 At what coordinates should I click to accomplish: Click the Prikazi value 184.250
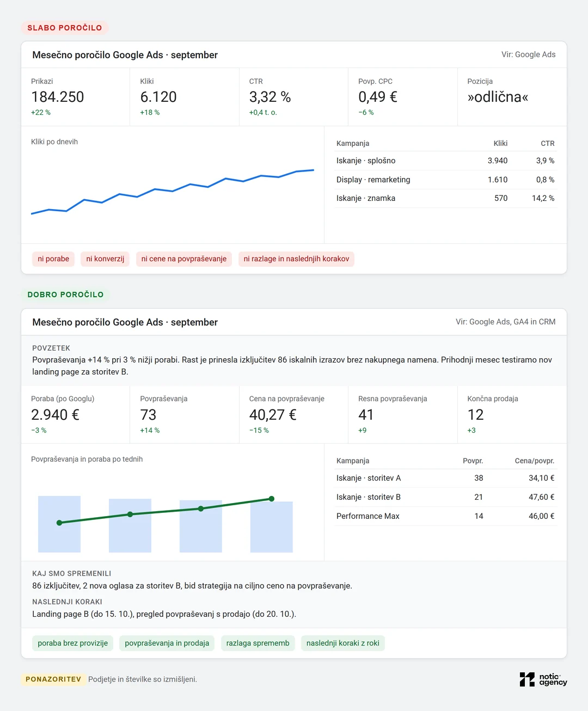(x=58, y=97)
